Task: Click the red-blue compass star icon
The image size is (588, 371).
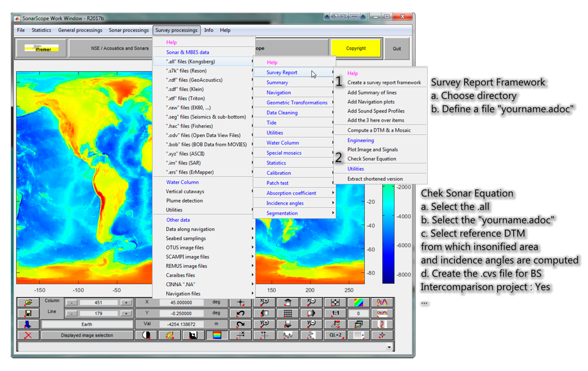Action: pos(382,335)
